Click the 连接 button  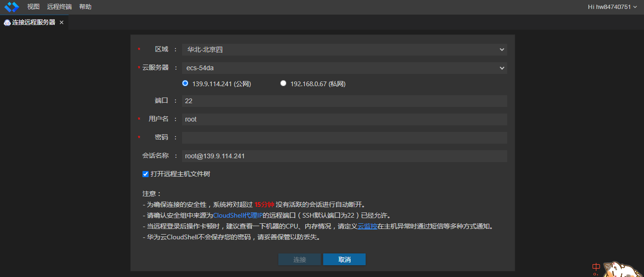300,260
